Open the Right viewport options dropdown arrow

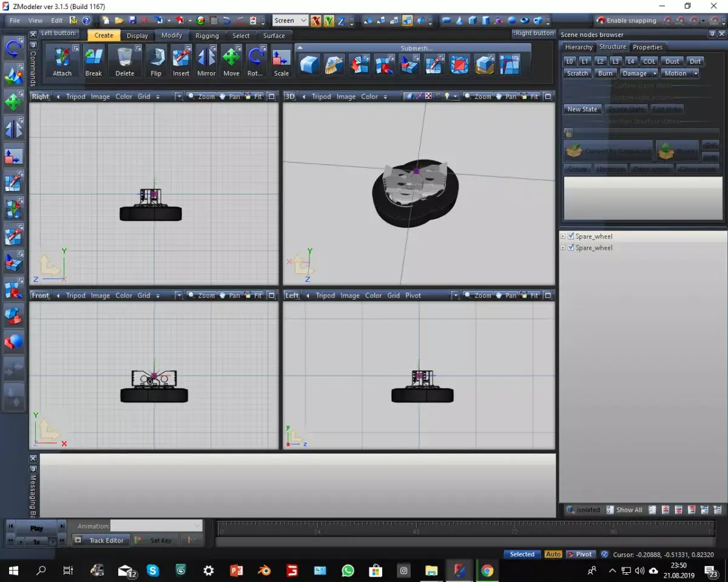tap(178, 96)
